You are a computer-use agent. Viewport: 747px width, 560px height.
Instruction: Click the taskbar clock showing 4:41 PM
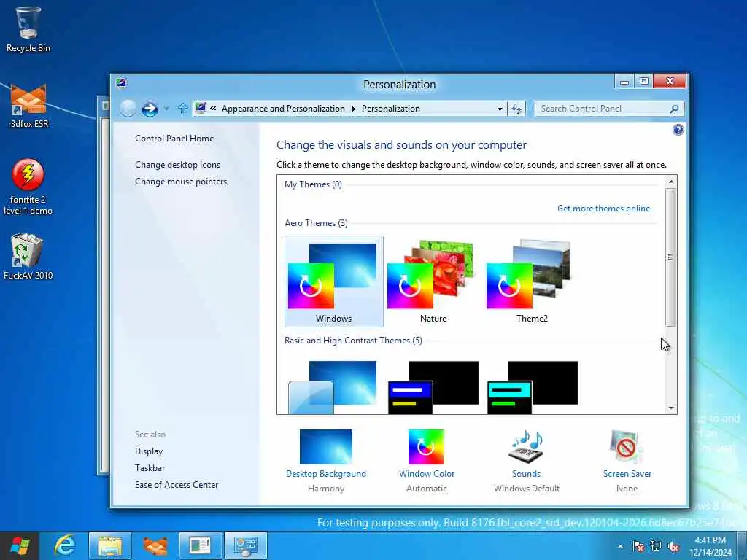coord(710,546)
